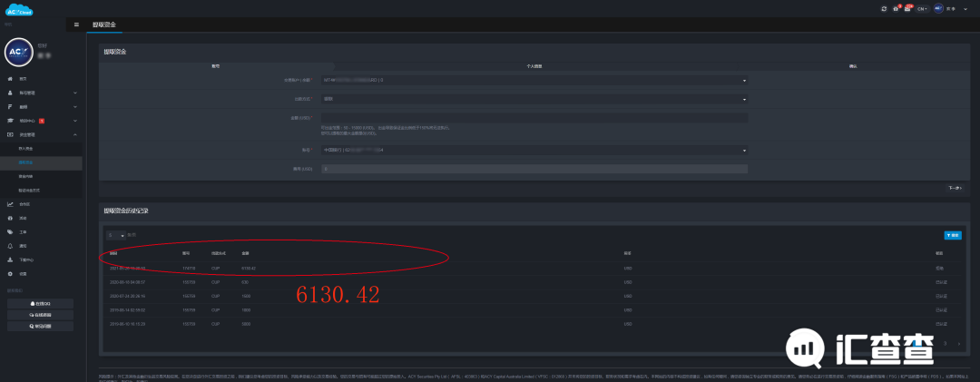Open notifications bell in the sidebar
This screenshot has height=382, width=980.
coord(10,246)
